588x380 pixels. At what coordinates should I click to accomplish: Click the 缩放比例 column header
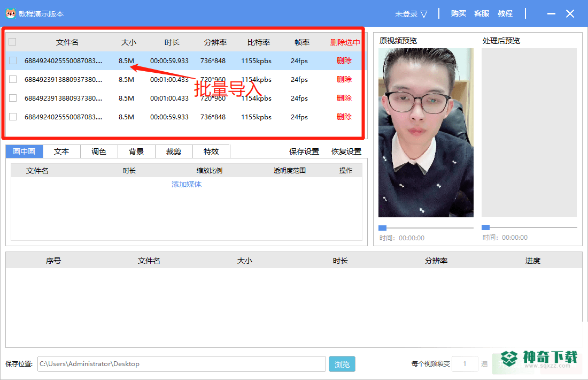209,171
